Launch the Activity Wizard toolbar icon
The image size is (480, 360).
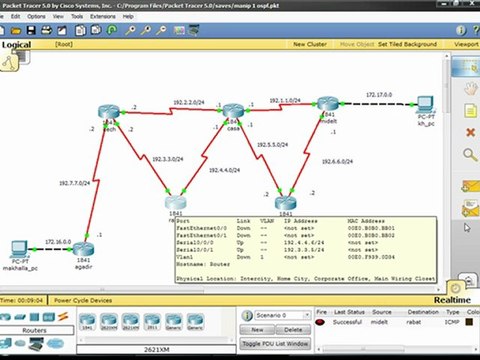pos(62,31)
